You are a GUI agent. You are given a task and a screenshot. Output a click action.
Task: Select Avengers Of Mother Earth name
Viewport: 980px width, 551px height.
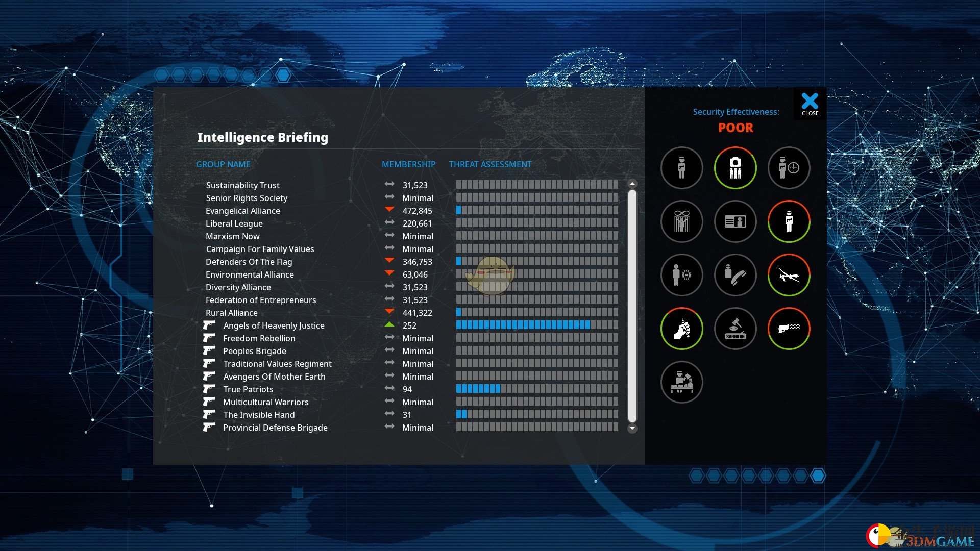coord(275,377)
